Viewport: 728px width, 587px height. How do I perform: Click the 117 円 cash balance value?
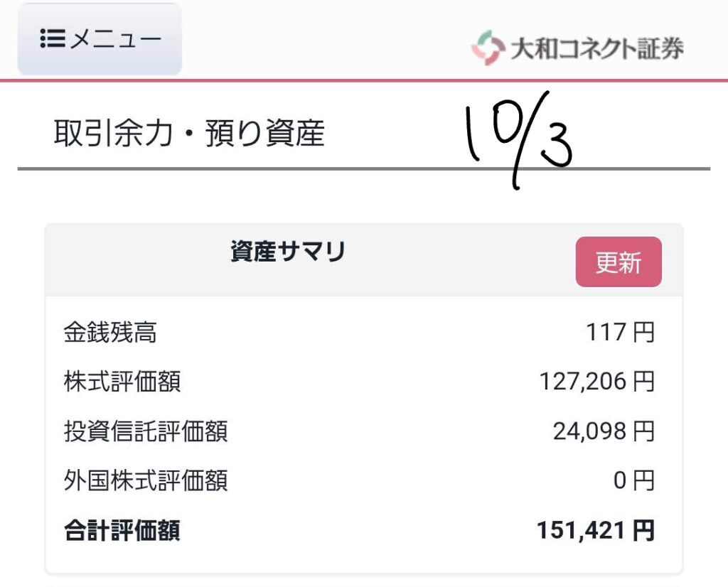coord(620,333)
